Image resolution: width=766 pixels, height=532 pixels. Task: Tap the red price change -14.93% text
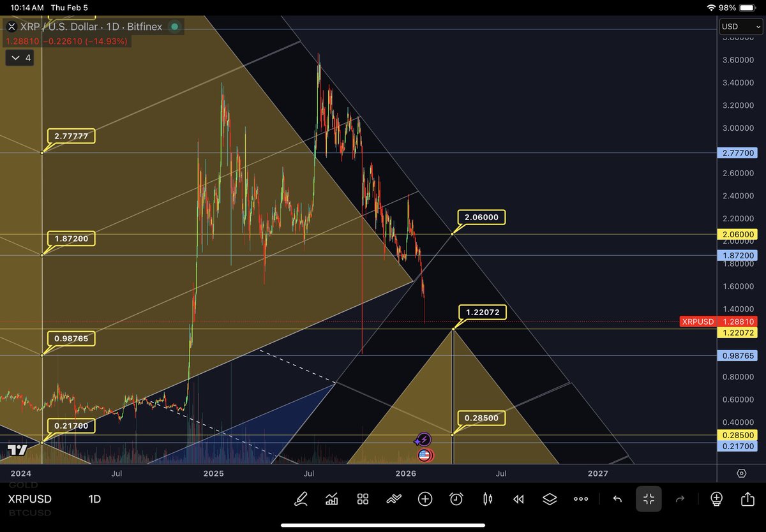(x=108, y=41)
